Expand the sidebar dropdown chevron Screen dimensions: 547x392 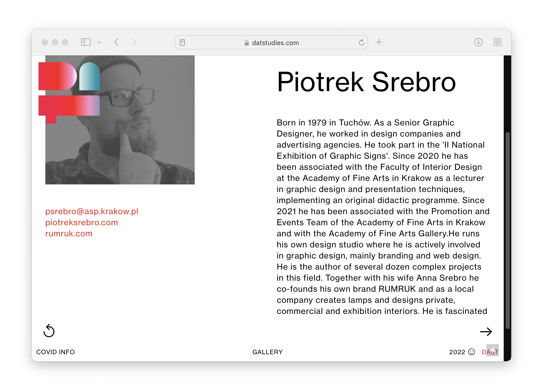(99, 42)
